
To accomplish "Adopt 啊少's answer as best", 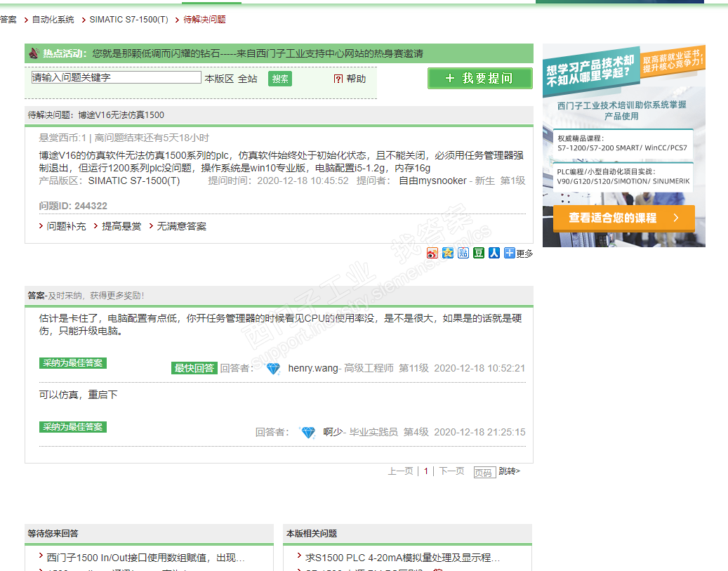I will (x=73, y=427).
